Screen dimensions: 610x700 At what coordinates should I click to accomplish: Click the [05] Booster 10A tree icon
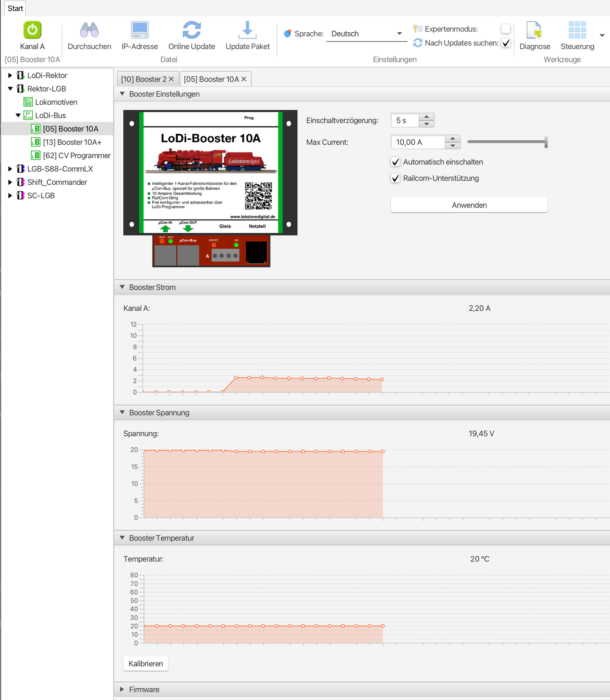pos(36,129)
